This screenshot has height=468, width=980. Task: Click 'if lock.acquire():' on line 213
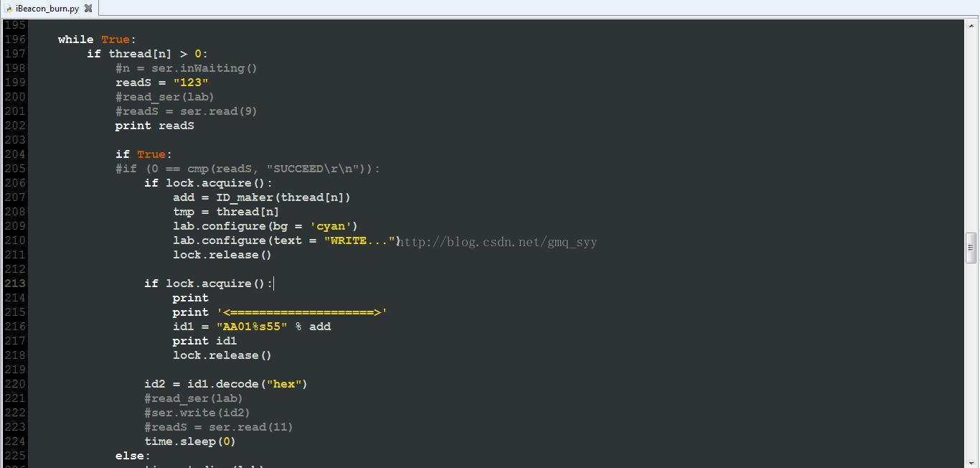(209, 284)
